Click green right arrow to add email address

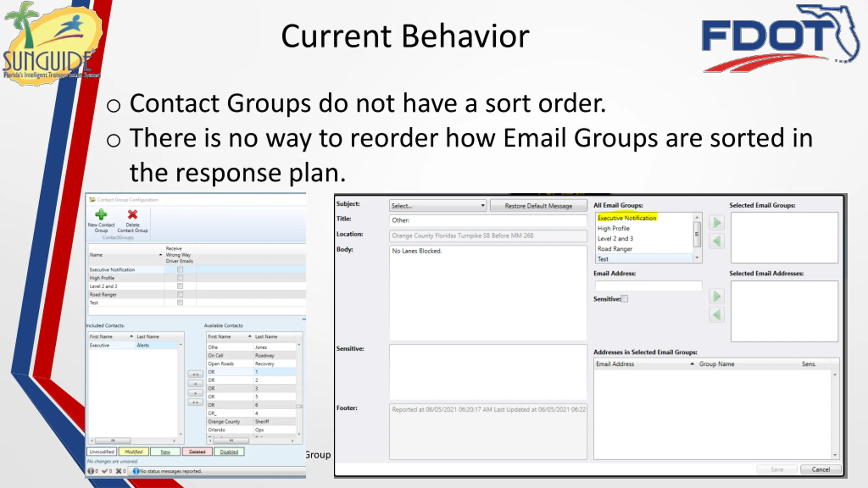pyautogui.click(x=717, y=297)
